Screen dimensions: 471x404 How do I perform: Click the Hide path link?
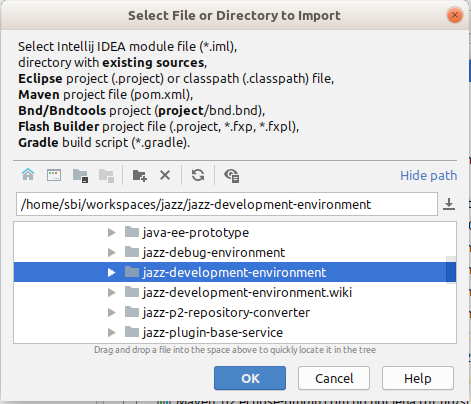pos(428,175)
